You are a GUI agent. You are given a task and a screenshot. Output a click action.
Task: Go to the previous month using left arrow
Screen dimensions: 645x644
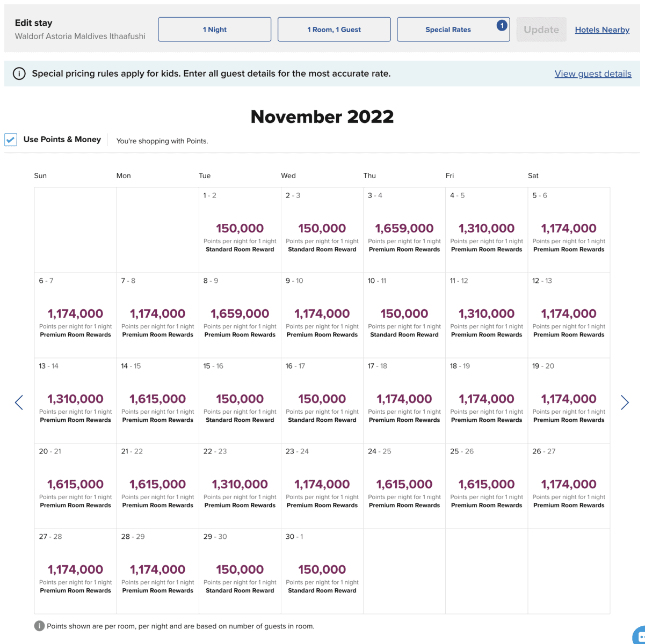coord(19,402)
